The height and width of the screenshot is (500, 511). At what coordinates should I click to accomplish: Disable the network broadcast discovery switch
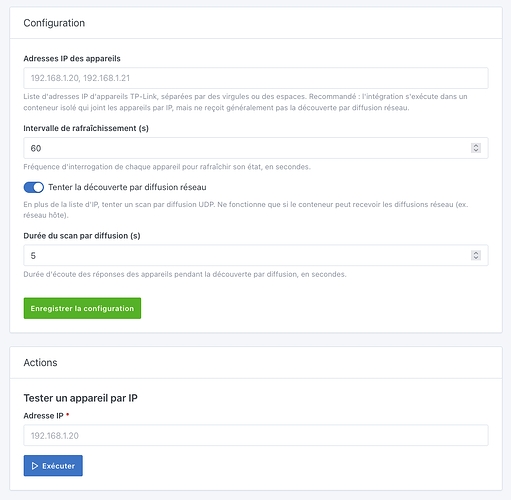coord(34,187)
